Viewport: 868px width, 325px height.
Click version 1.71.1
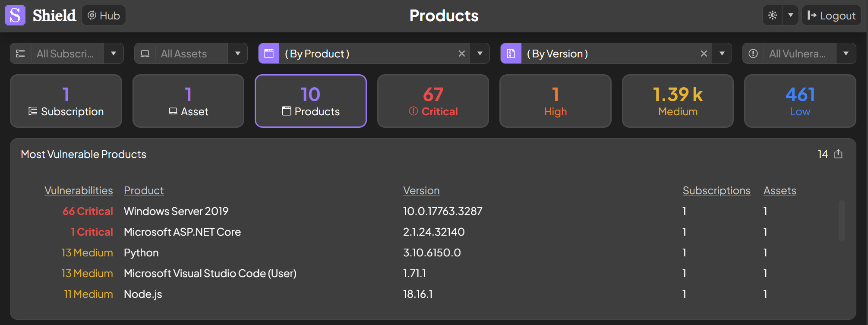click(x=414, y=273)
